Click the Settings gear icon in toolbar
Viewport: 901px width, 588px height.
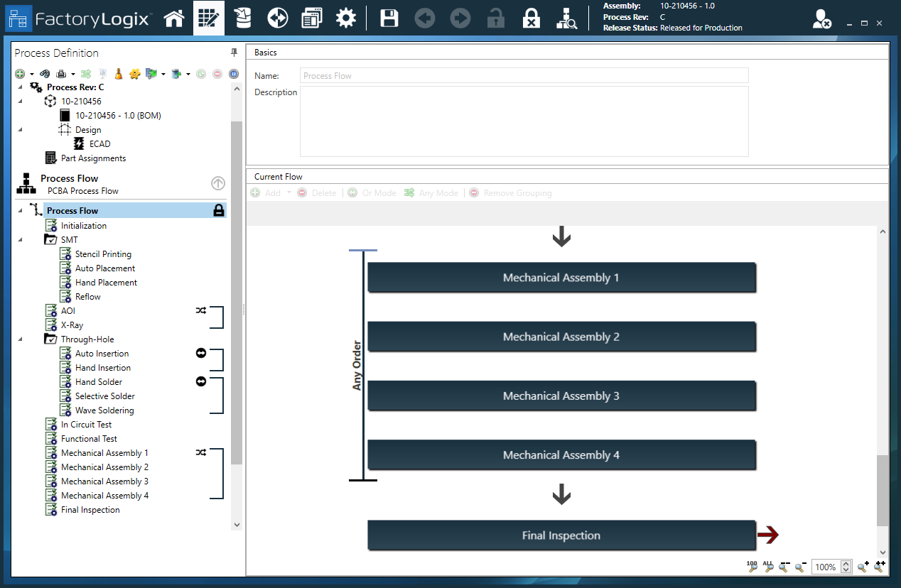pos(346,18)
